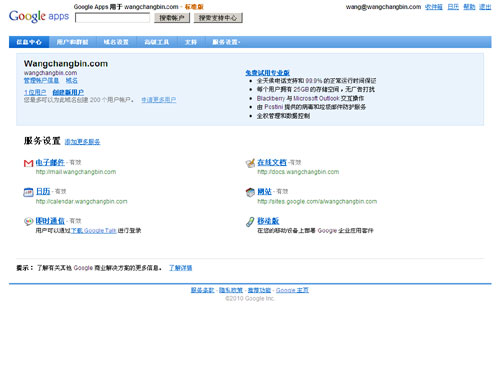The height and width of the screenshot is (375, 500).
Task: Click the 搜索支持中心 button
Action: pyautogui.click(x=218, y=18)
